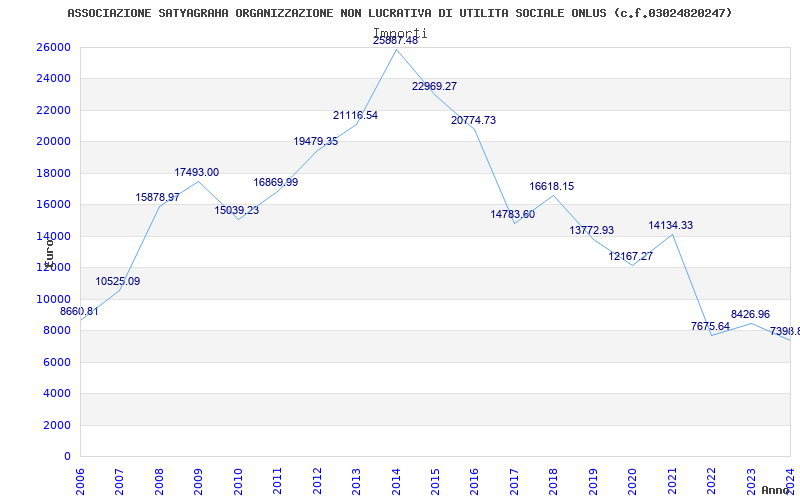This screenshot has height=500, width=800.
Task: Click y-axis tick 22000
Action: pyautogui.click(x=53, y=110)
